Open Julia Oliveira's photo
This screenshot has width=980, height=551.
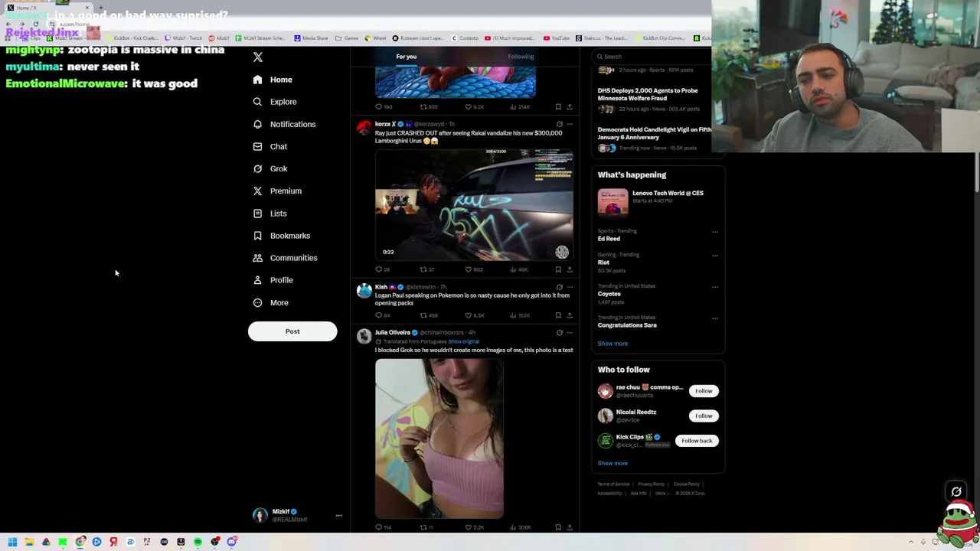[439, 439]
